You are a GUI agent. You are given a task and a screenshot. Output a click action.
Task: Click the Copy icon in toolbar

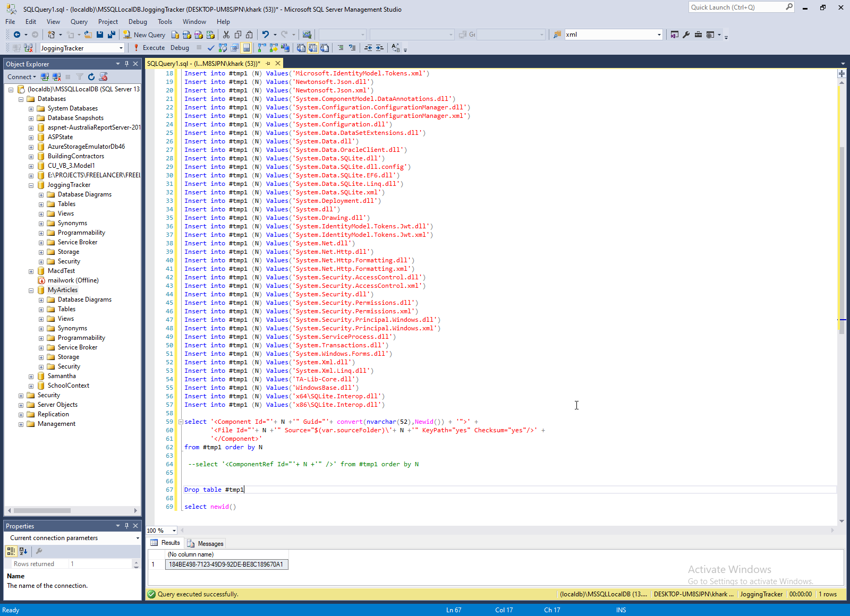tap(238, 35)
